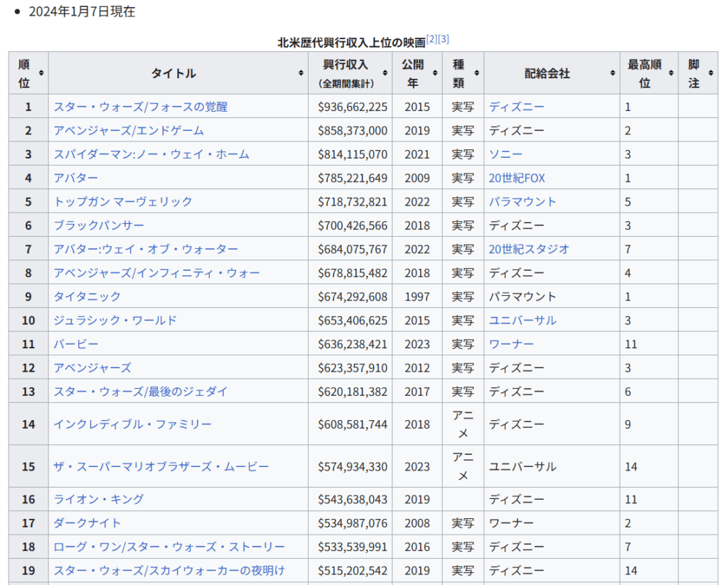Viewport: 728px width, 585px height.
Task: Open ザ・スーパーマリオブラザーズ・ムービー link
Action: [x=161, y=466]
